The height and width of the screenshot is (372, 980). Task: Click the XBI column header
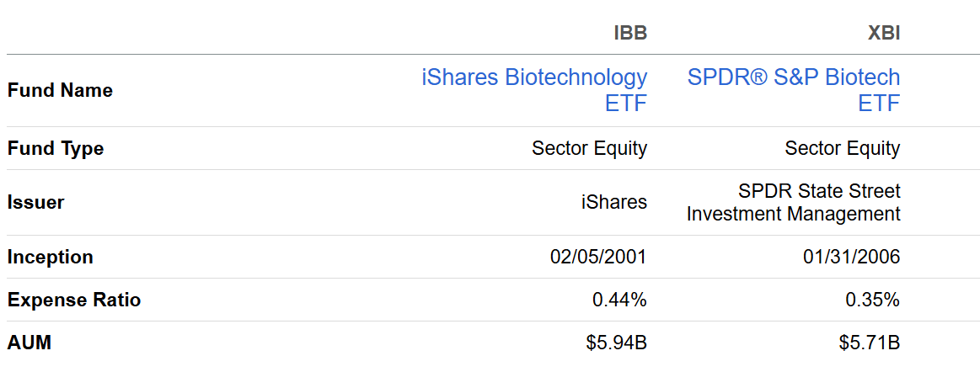[x=884, y=34]
